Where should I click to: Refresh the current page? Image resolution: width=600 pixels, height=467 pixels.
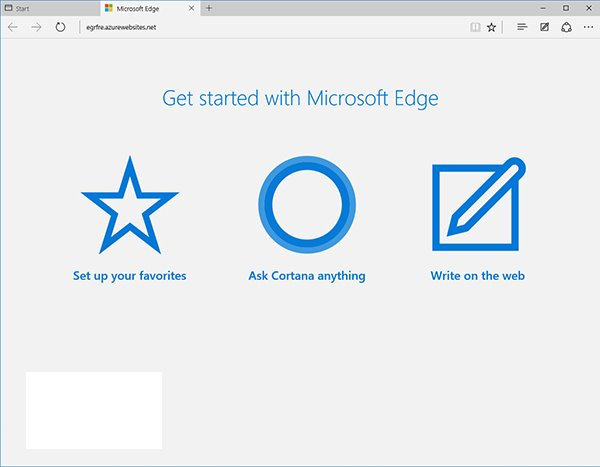61,27
